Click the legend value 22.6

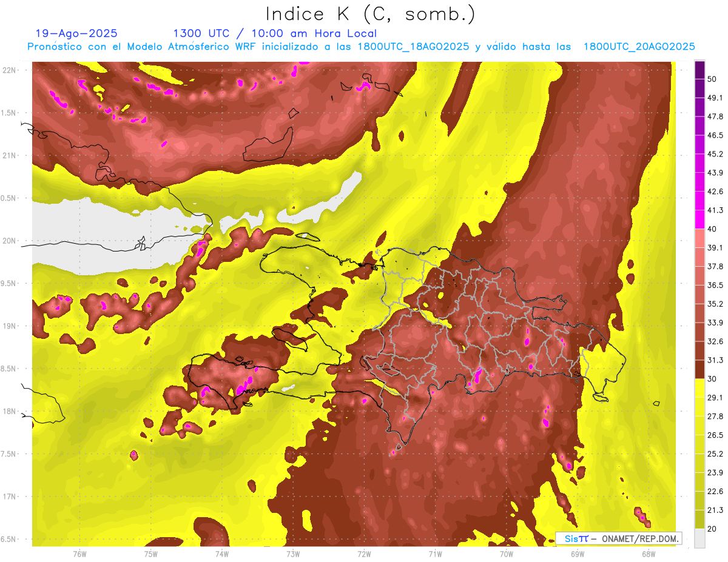pos(715,491)
